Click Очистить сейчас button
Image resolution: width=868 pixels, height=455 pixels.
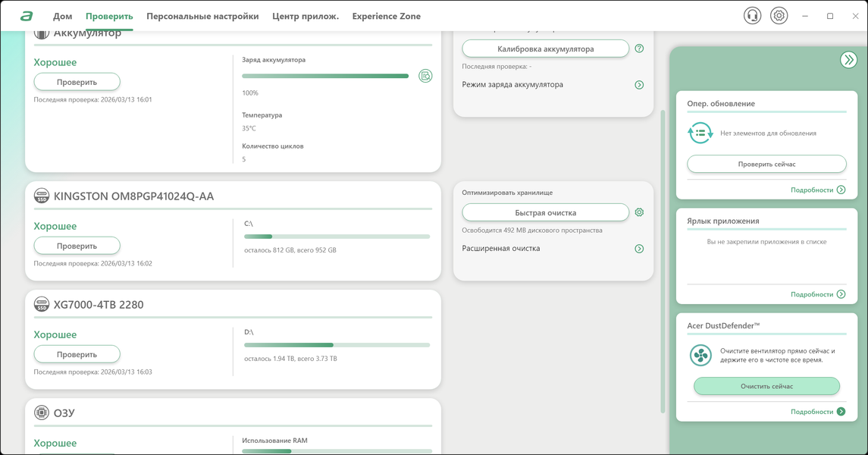766,386
